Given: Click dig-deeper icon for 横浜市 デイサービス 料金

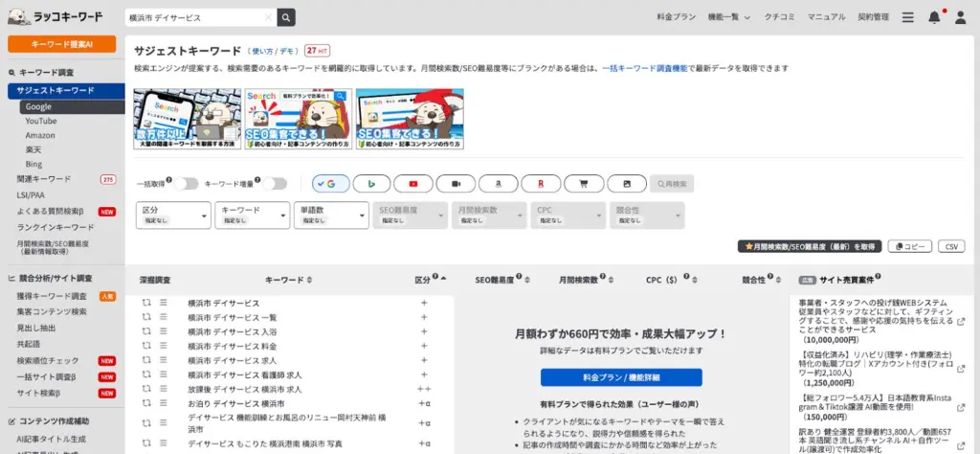Looking at the screenshot, I should (146, 346).
